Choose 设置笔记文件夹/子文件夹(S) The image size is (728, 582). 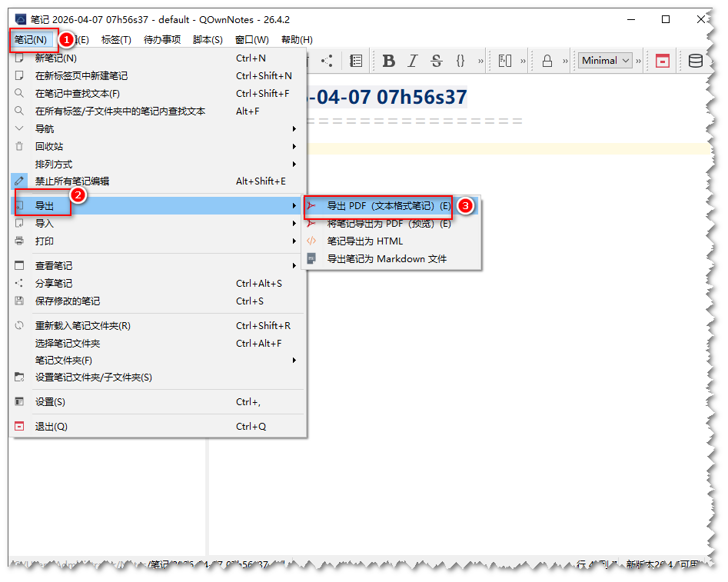click(x=158, y=377)
